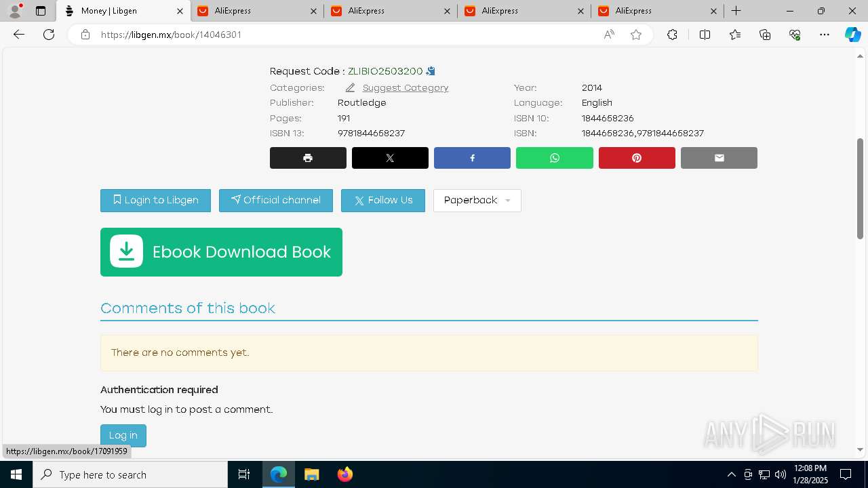868x488 pixels.
Task: Launch Firefox from the taskbar
Action: pos(344,474)
